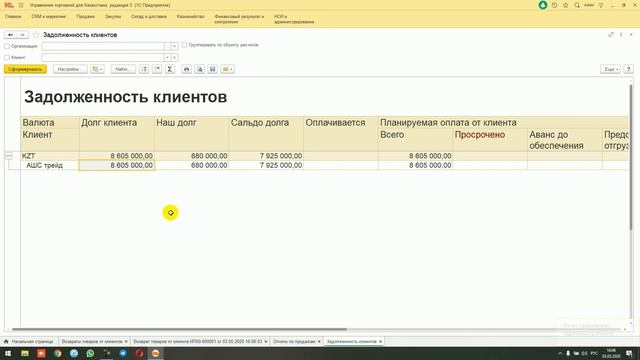Click the Найти button
640x360 pixels.
pyautogui.click(x=123, y=69)
